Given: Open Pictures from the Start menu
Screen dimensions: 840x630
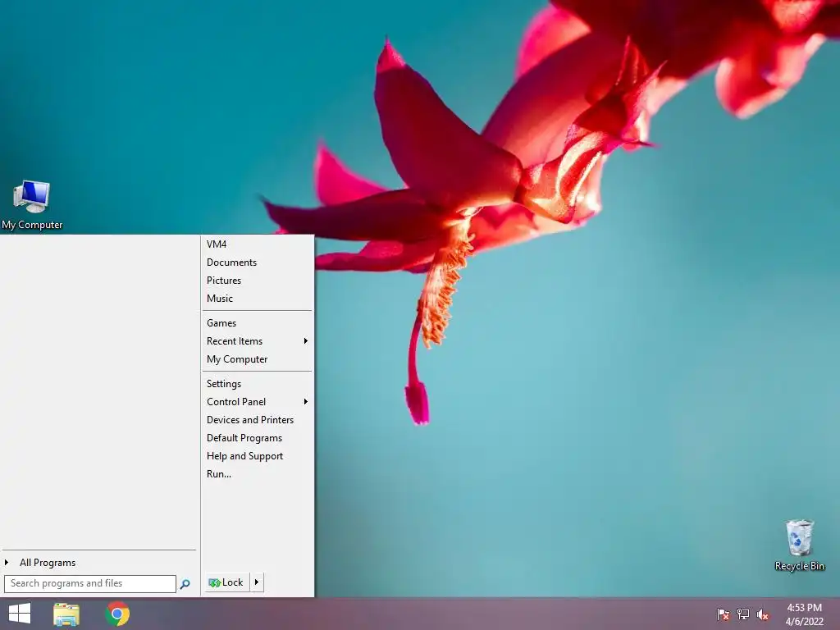Looking at the screenshot, I should click(x=257, y=281).
